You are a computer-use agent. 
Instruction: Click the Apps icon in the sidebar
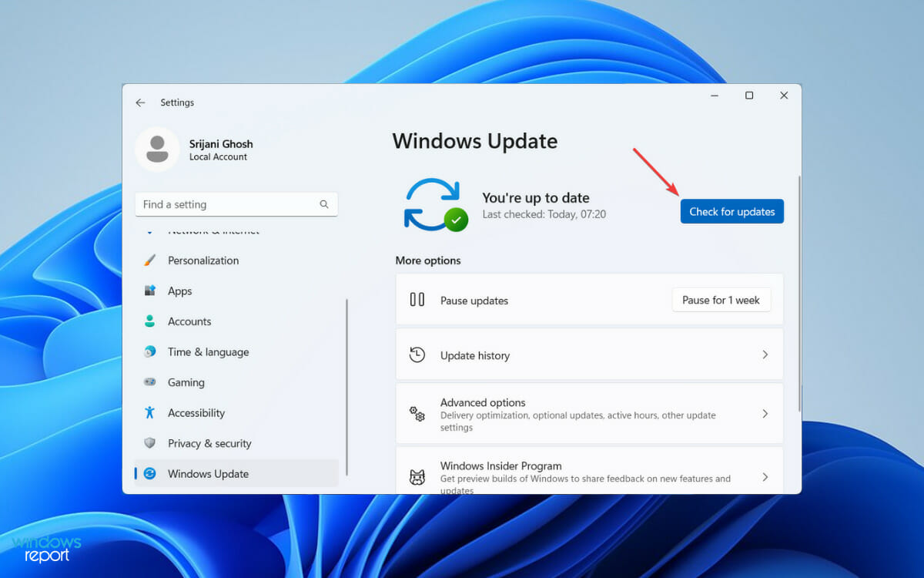point(150,291)
